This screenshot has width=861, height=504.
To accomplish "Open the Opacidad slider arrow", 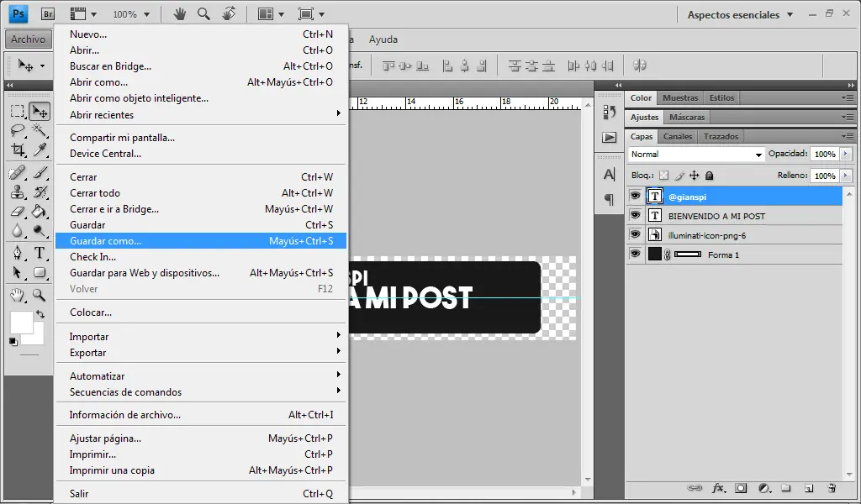I will [x=846, y=154].
